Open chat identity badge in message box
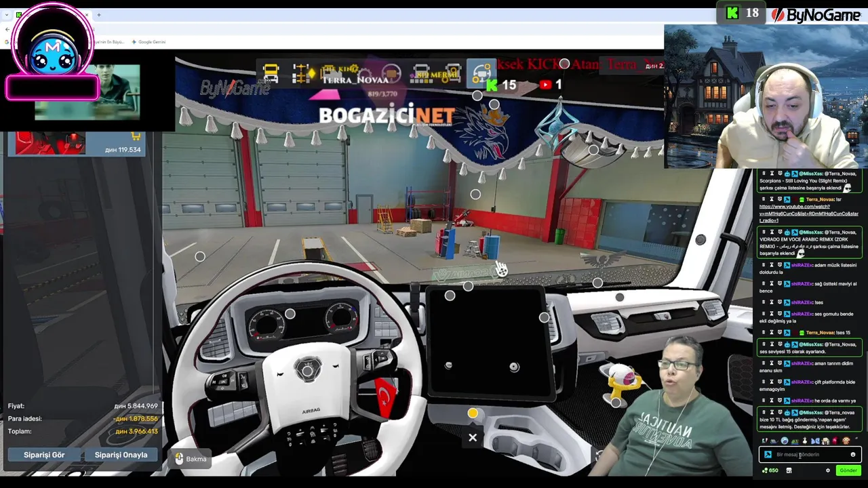868x488 pixels. [768, 455]
